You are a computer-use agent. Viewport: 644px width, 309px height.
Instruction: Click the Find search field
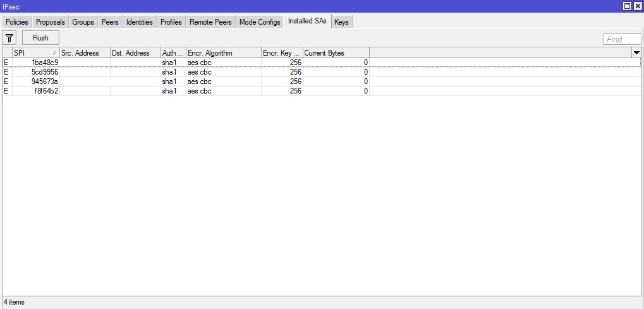point(623,39)
